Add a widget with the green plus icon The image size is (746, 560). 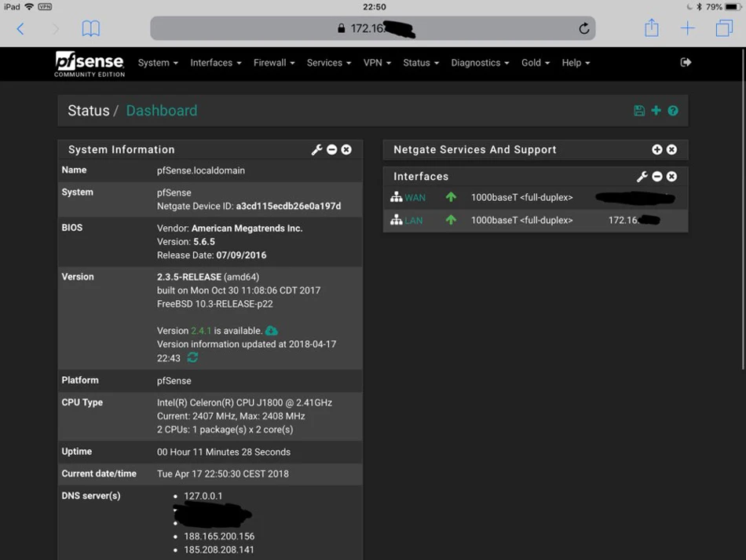point(656,111)
